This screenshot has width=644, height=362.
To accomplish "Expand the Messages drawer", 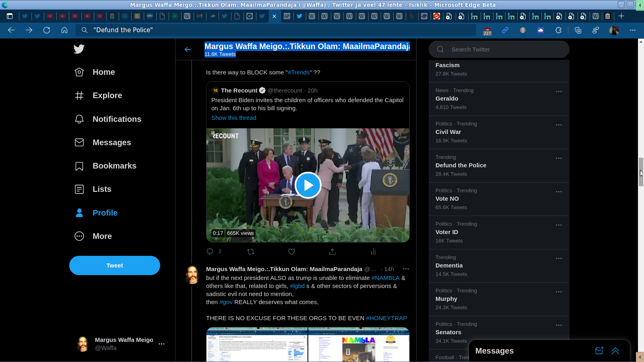I will (615, 351).
